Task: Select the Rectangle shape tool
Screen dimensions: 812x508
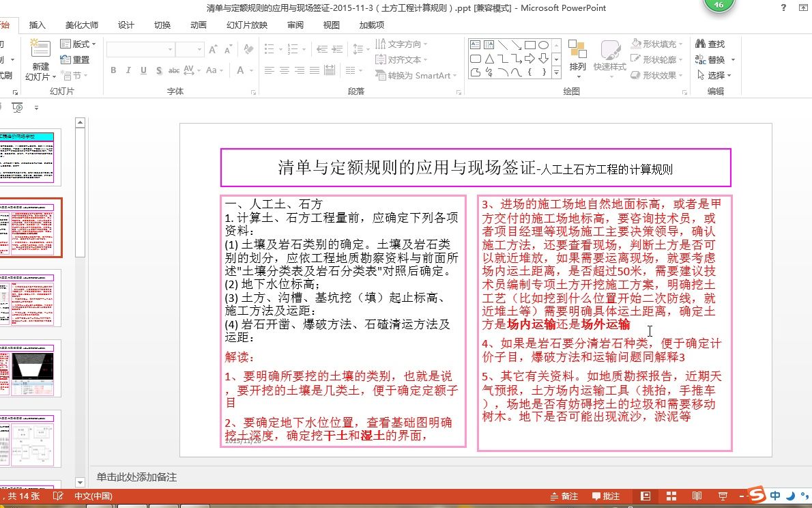Action: point(530,44)
